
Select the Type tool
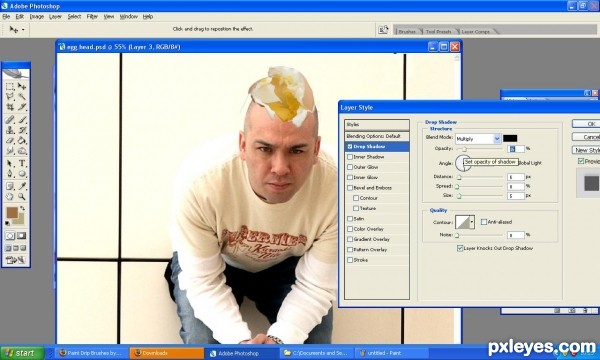[22, 163]
